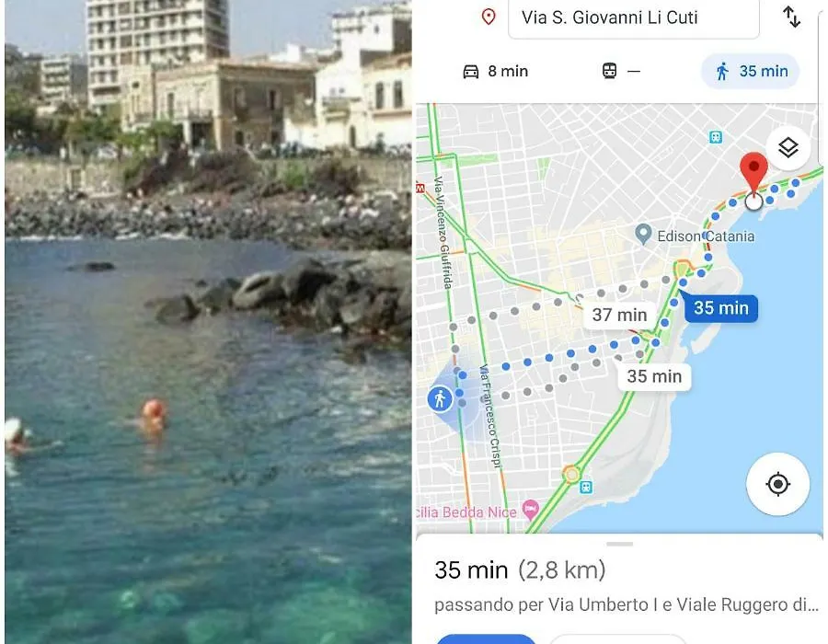Screen dimensions: 828x644
Task: Expand the bottom sheet drag handle
Action: (x=620, y=544)
